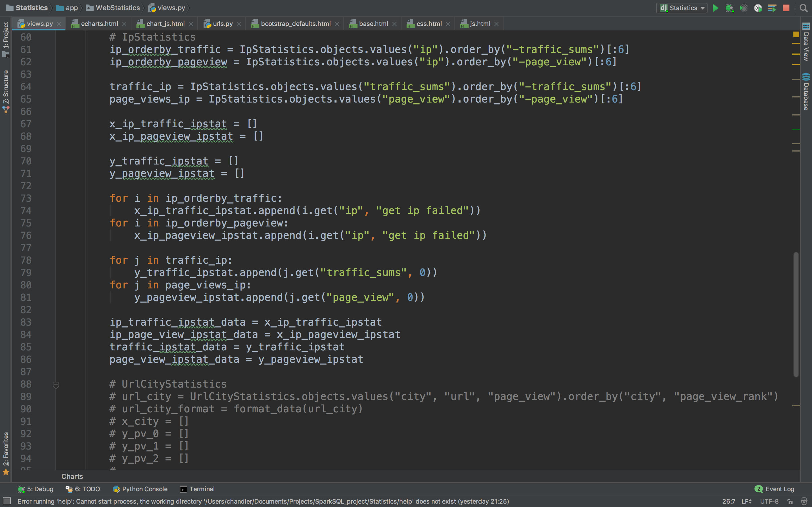Image resolution: width=812 pixels, height=507 pixels.
Task: Collapse the comment block at line 88
Action: [x=56, y=384]
